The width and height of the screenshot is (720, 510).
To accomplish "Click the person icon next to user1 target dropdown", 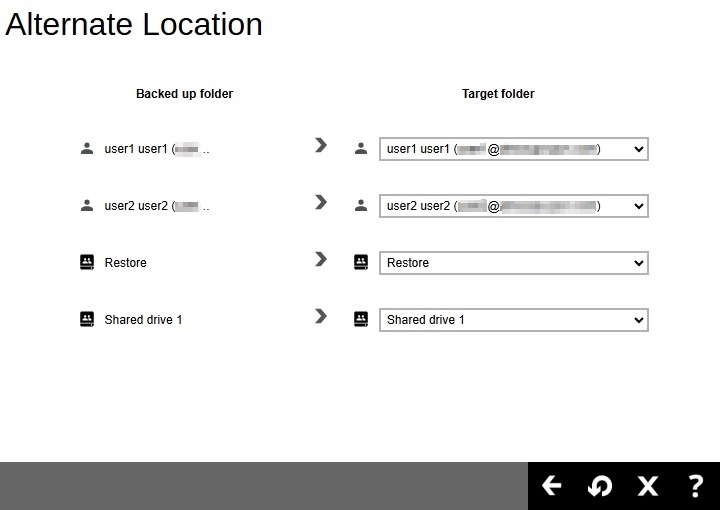I will point(361,149).
